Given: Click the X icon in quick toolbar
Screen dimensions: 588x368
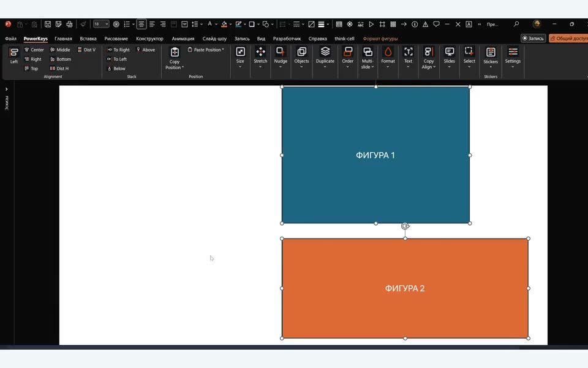Looking at the screenshot, I should click(x=458, y=25).
